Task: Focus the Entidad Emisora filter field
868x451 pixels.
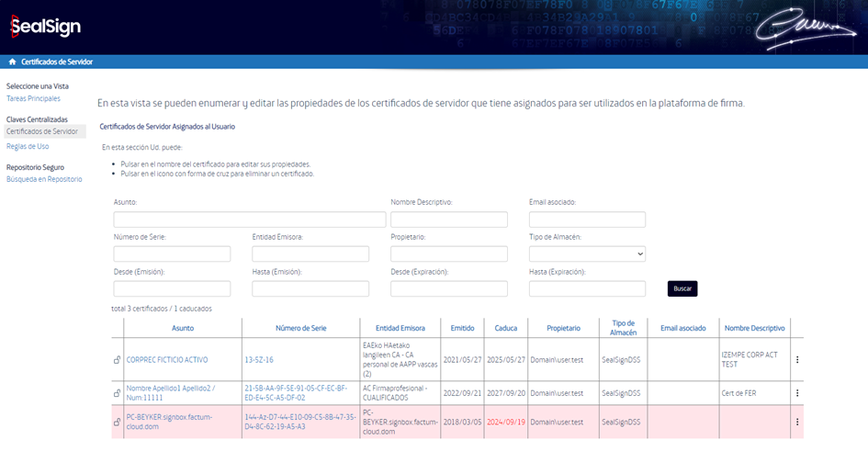Action: [x=310, y=254]
